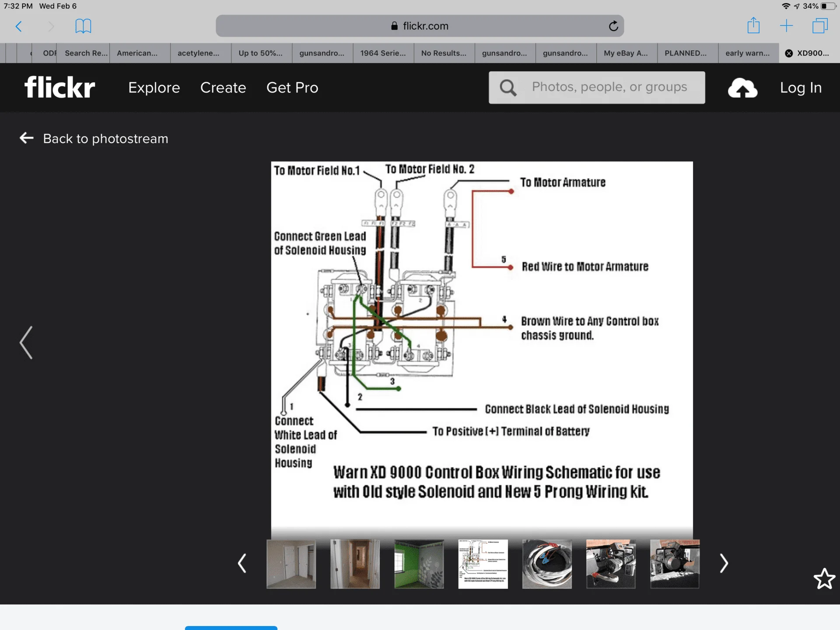This screenshot has width=840, height=630.
Task: Open the Explore menu
Action: coord(154,87)
